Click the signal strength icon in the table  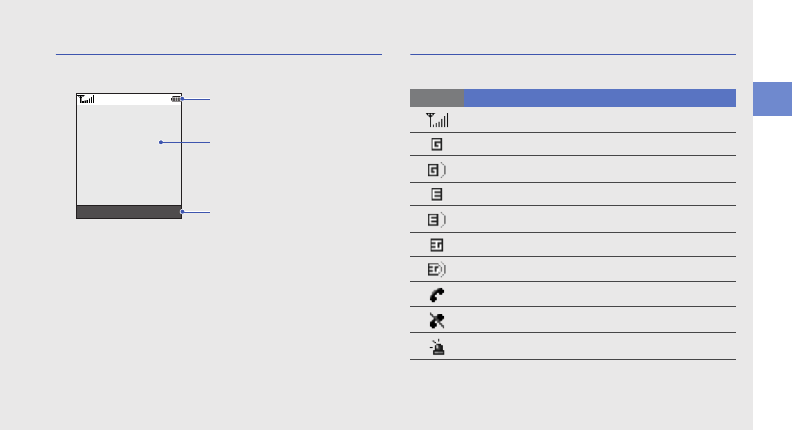tap(437, 120)
